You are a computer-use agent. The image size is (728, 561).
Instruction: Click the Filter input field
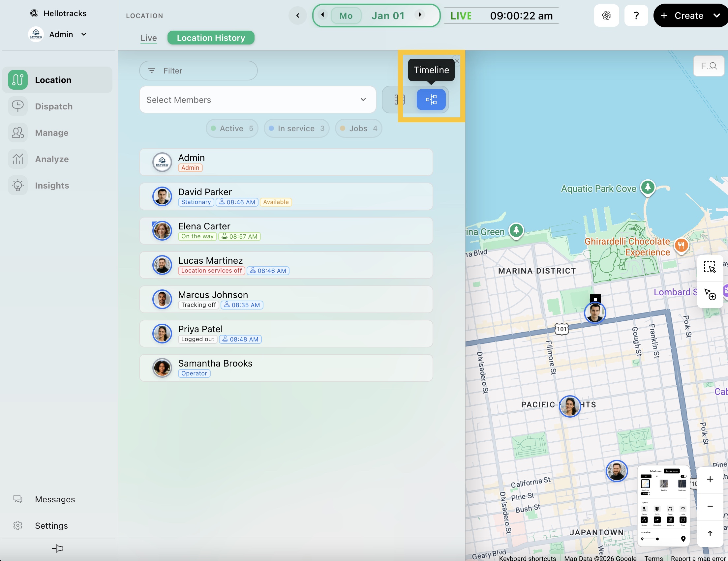(x=198, y=71)
